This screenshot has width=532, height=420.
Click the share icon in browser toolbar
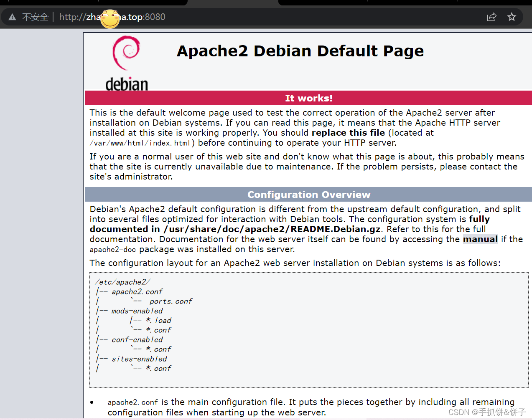pyautogui.click(x=492, y=17)
